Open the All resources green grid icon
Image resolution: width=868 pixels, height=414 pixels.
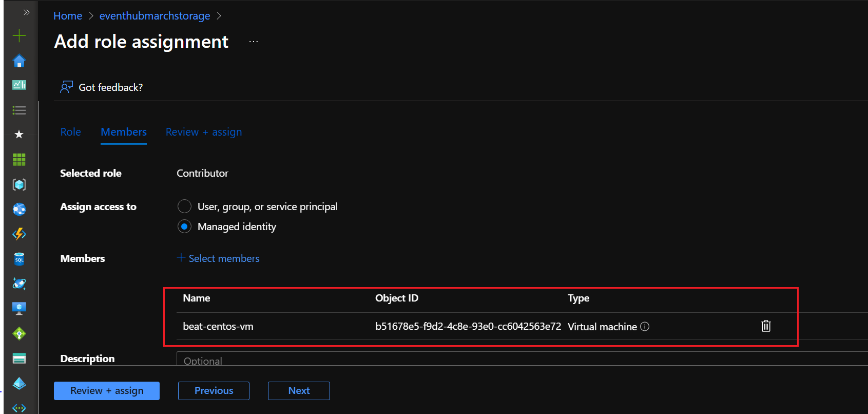19,160
